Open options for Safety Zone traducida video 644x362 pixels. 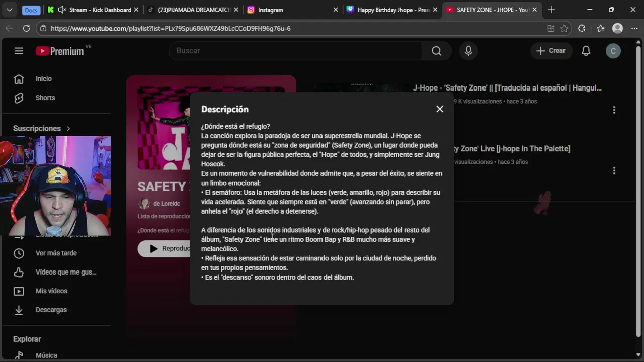(614, 110)
